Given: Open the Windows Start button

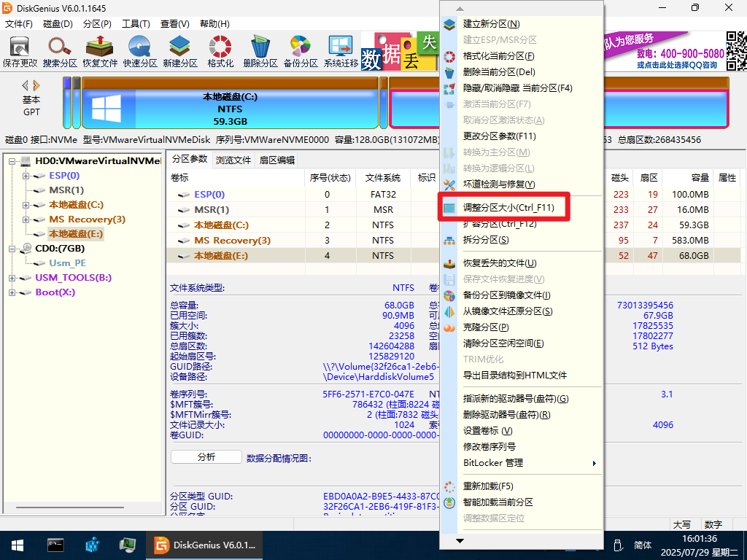Looking at the screenshot, I should tap(18, 545).
